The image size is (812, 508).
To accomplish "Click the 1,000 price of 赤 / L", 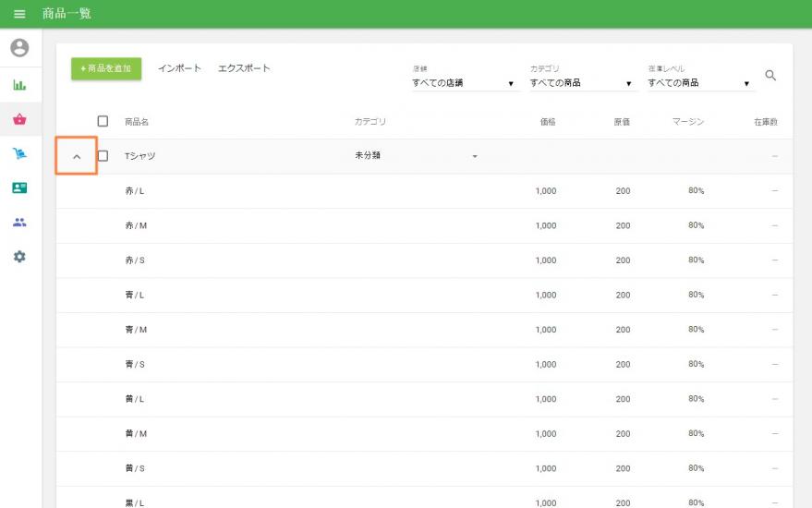I will click(x=546, y=191).
